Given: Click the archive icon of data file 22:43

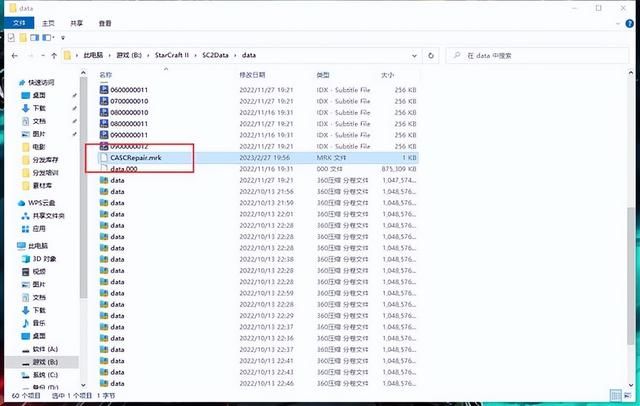Looking at the screenshot, I should click(x=104, y=372).
